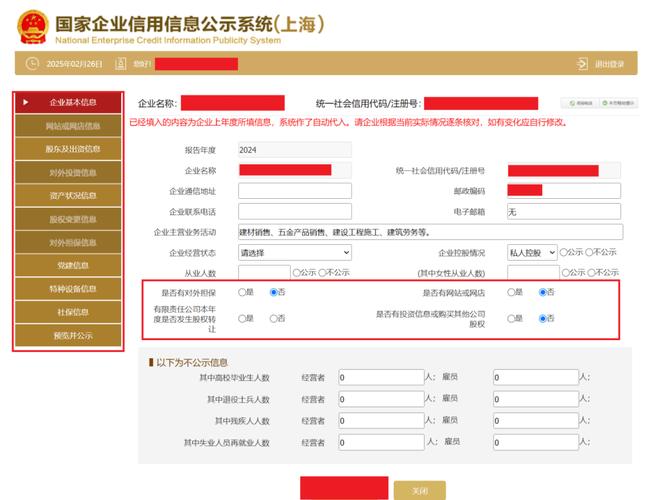Click 雇员 field for 其中退役士兵人数
The height and width of the screenshot is (500, 655).
pyautogui.click(x=536, y=399)
